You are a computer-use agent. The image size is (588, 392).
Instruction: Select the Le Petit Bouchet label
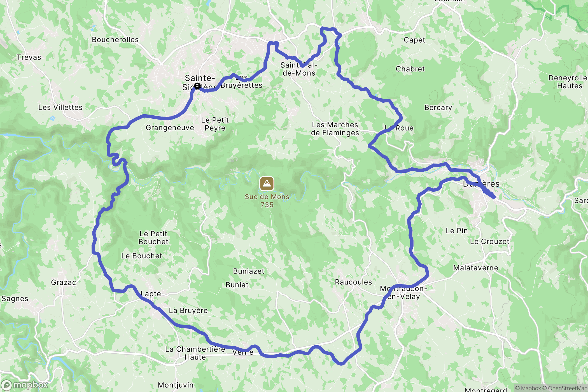click(153, 238)
